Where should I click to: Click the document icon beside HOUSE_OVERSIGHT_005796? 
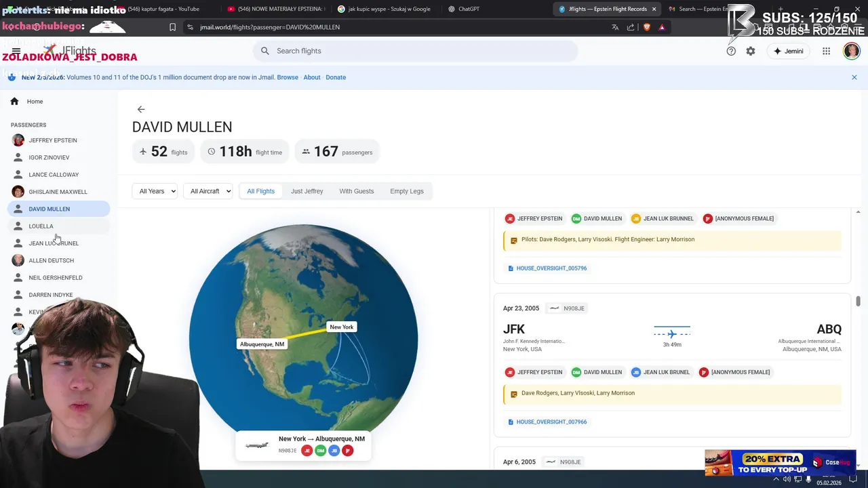(x=511, y=268)
